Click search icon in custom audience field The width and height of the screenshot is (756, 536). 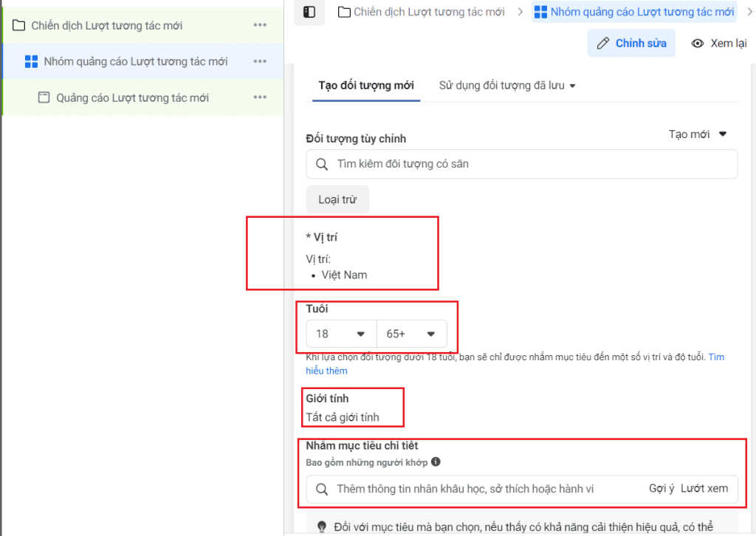(x=322, y=165)
